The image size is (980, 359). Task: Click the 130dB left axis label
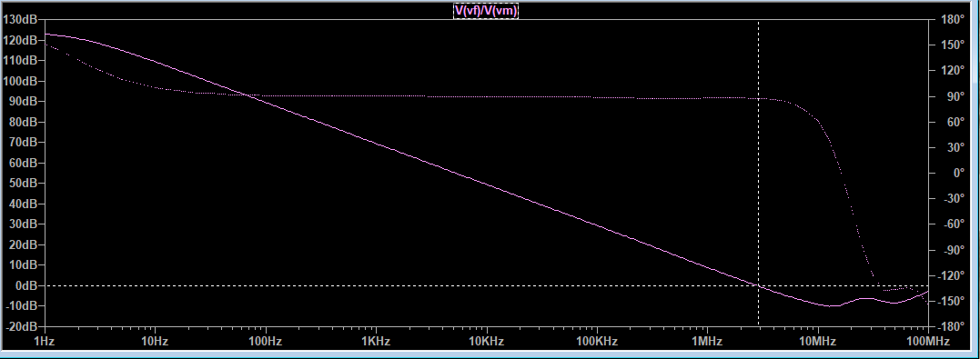tap(20, 19)
